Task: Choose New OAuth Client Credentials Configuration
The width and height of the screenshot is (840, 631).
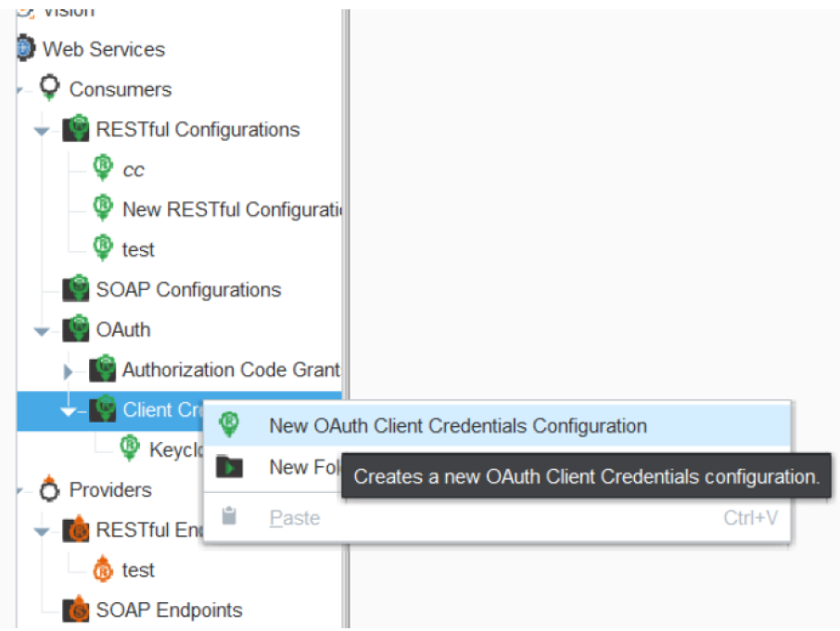Action: click(457, 426)
